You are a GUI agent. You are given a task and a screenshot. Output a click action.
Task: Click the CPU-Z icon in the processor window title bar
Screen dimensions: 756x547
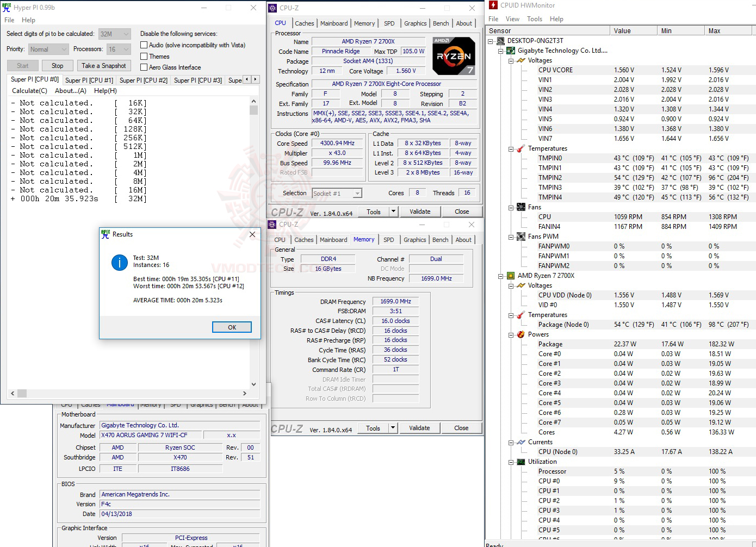[273, 8]
